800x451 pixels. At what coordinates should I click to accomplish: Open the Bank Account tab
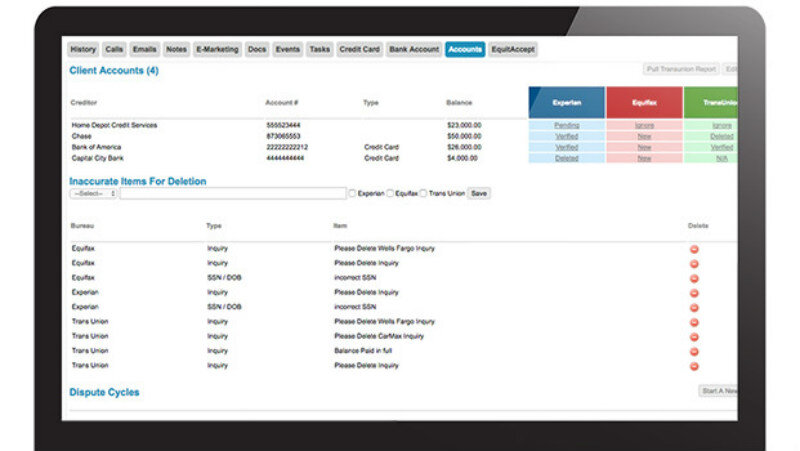point(414,49)
